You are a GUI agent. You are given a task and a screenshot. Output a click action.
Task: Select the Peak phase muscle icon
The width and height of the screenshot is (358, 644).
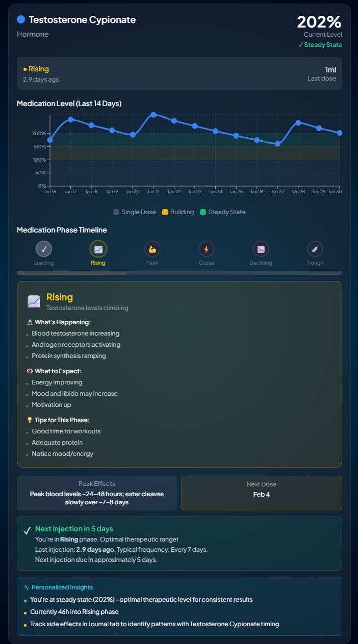[152, 249]
